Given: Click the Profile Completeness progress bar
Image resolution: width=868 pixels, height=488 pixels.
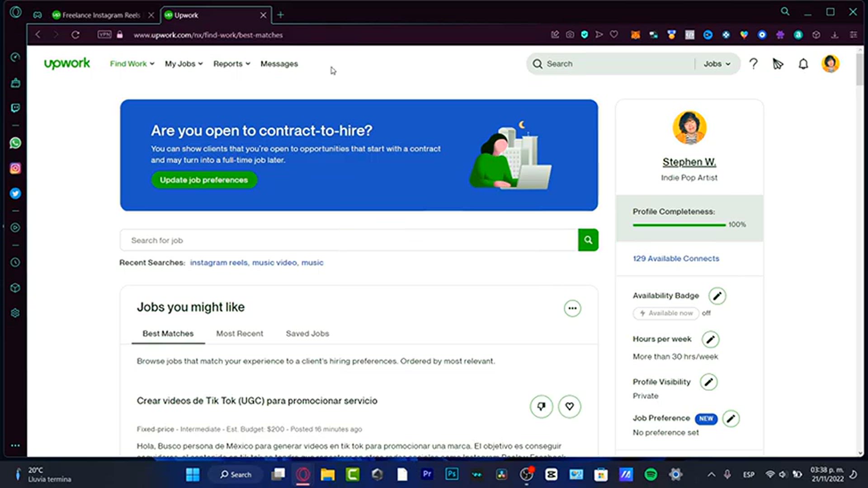Looking at the screenshot, I should pyautogui.click(x=679, y=225).
